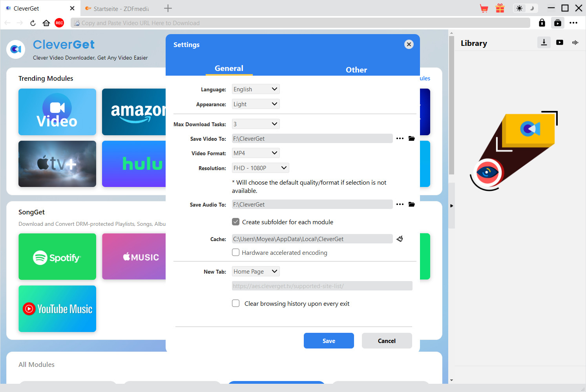The image size is (586, 392).
Task: Click the video URL input field
Action: point(235,23)
